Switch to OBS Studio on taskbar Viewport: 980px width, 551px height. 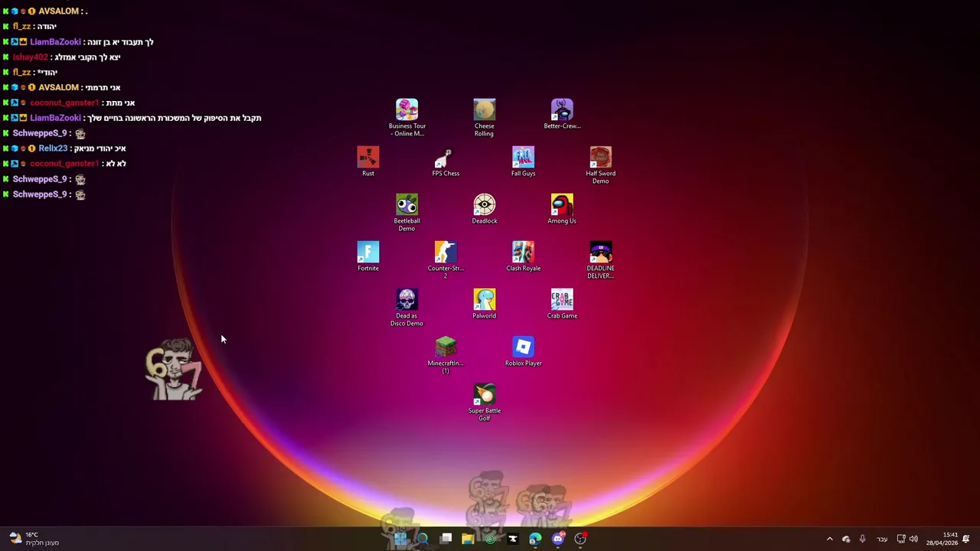[x=580, y=539]
